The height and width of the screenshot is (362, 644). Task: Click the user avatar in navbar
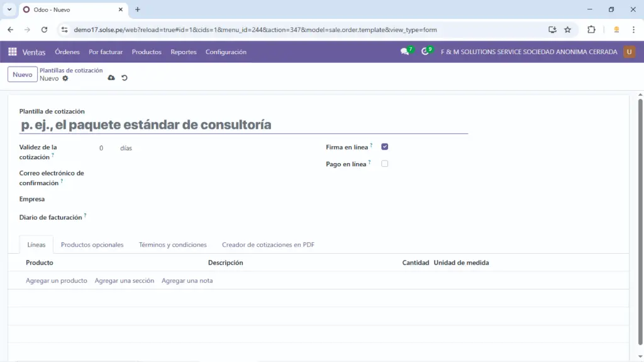(x=629, y=52)
